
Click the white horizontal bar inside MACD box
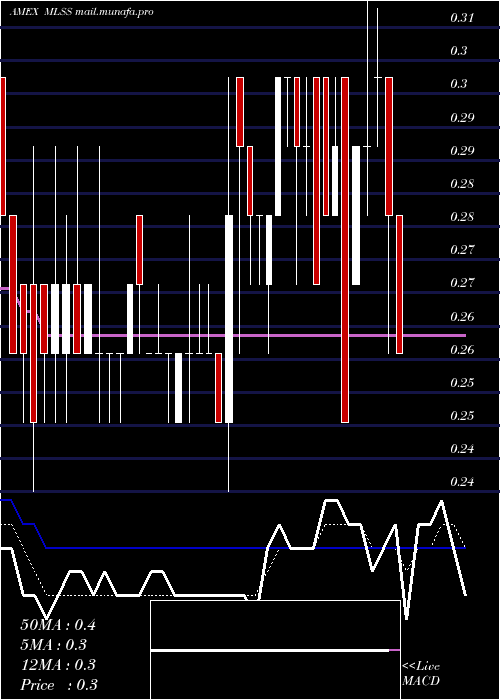click(x=270, y=650)
